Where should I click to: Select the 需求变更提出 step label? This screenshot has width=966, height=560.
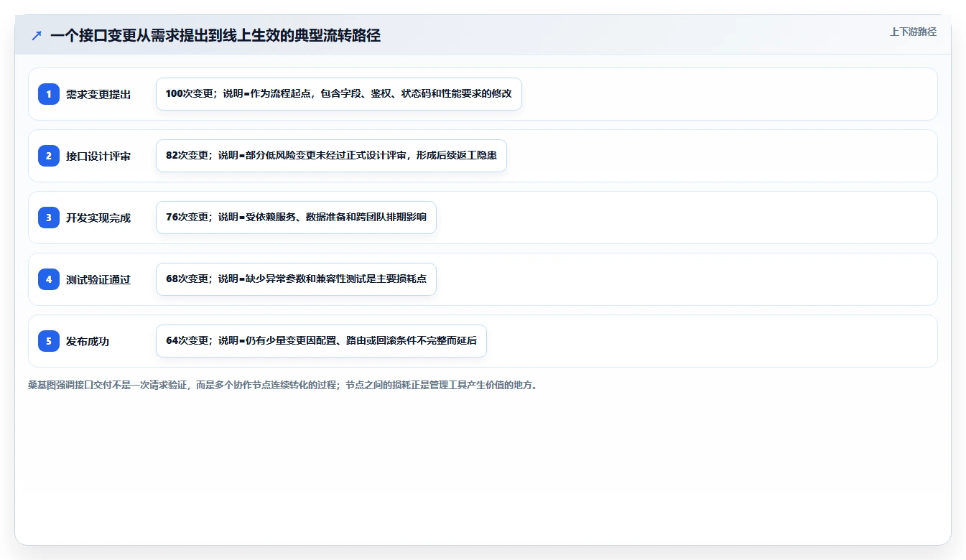tap(98, 94)
